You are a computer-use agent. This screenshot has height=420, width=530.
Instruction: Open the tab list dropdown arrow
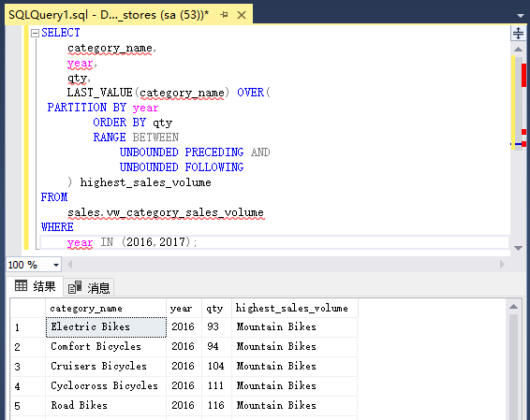coord(521,16)
